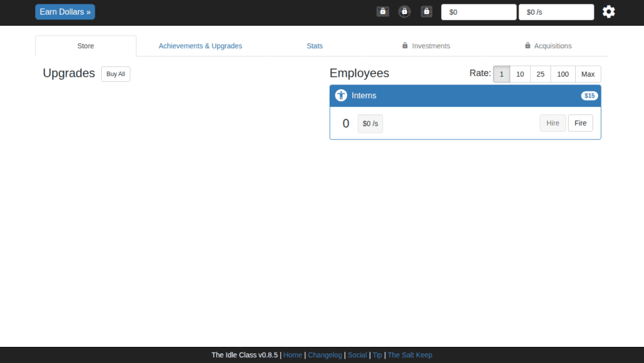Click Buy All upgrades button
This screenshot has width=644, height=363.
[116, 74]
